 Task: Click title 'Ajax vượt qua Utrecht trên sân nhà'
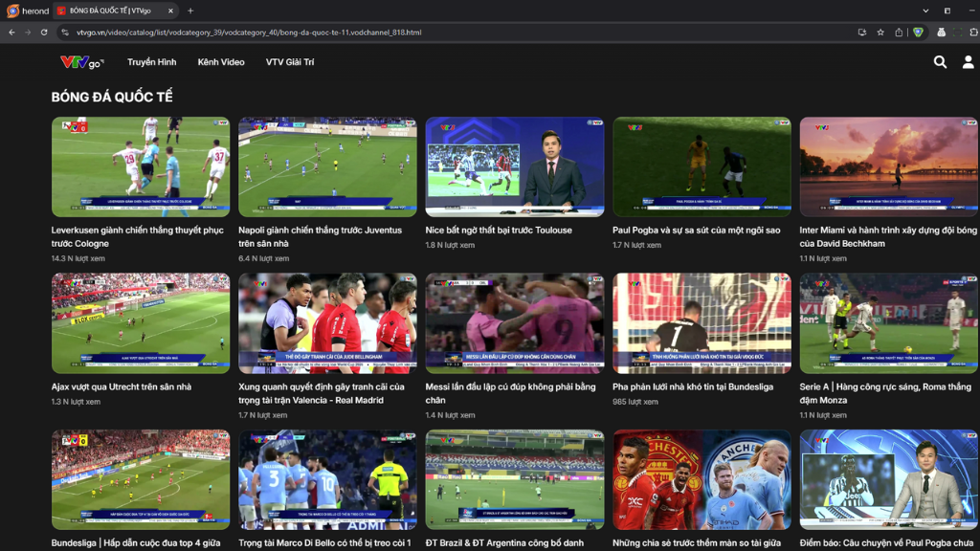[x=122, y=386]
